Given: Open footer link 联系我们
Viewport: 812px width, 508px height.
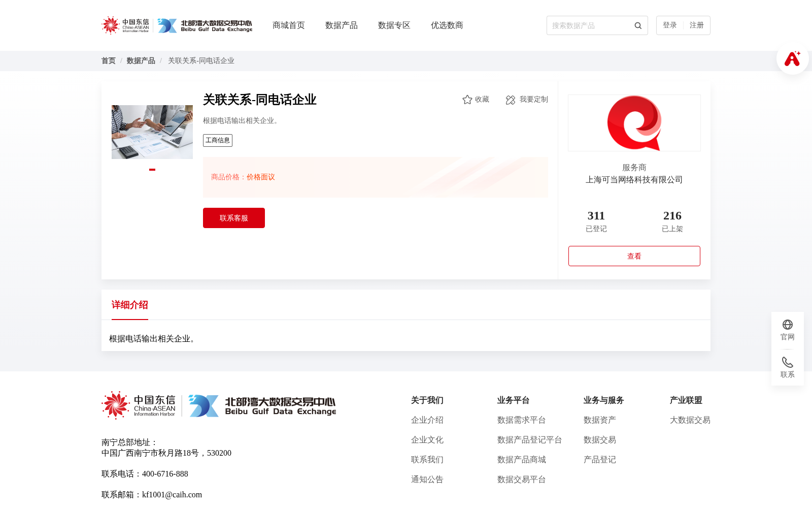Looking at the screenshot, I should coord(427,460).
